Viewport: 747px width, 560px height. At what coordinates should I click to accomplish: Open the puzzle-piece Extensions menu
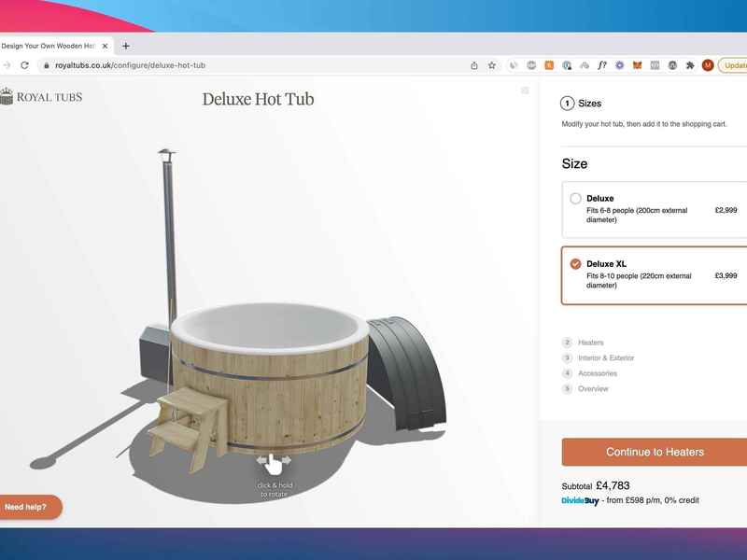[x=690, y=65]
